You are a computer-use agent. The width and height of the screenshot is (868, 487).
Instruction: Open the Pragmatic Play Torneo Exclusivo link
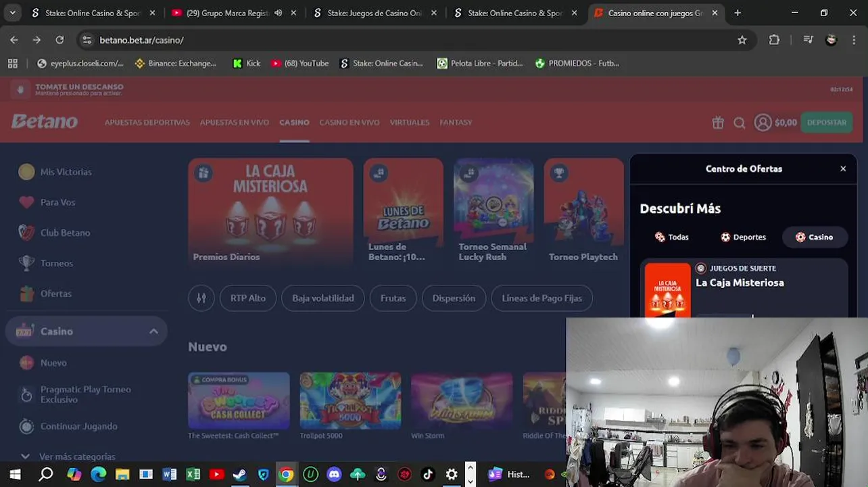point(86,394)
